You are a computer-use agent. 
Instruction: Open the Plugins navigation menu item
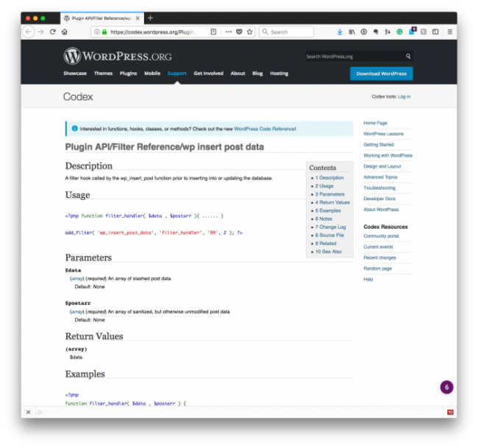click(128, 74)
